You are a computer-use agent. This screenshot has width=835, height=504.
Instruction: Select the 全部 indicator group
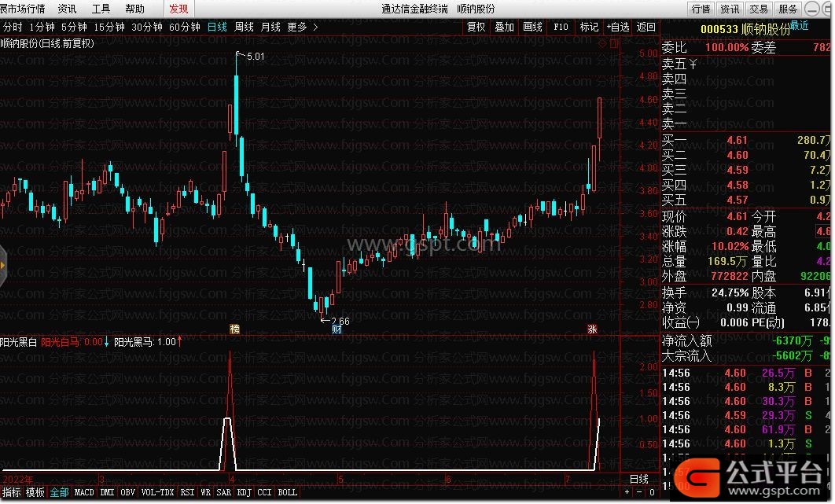59,492
